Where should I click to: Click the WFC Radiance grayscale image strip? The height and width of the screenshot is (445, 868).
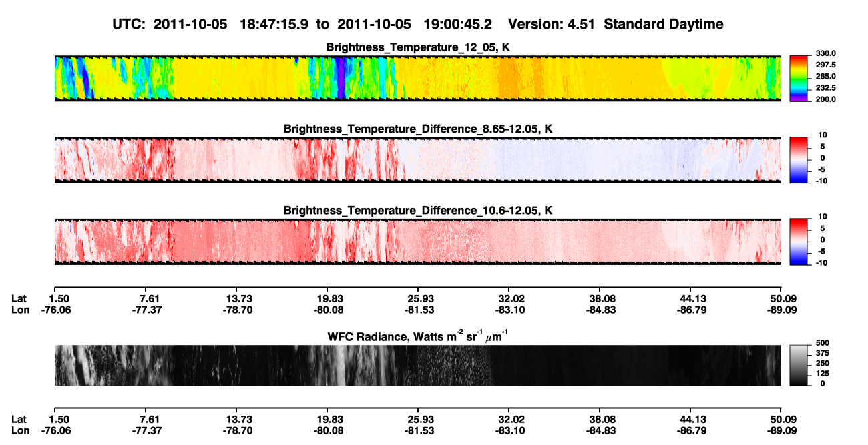point(417,365)
